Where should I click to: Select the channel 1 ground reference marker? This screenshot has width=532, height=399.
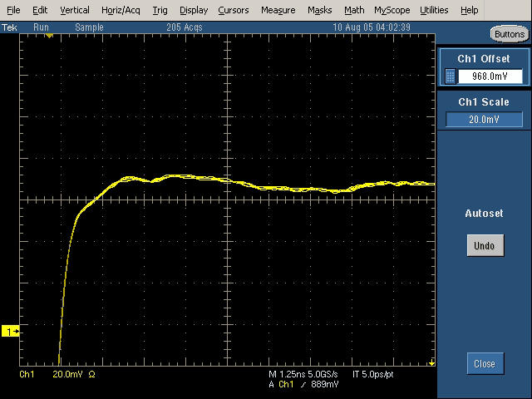click(x=12, y=332)
